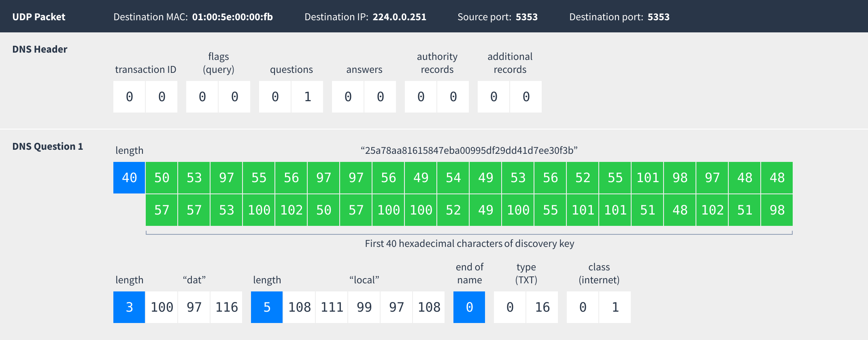Screen dimensions: 868x340
Task: Click the white cell showing 111
Action: click(332, 307)
